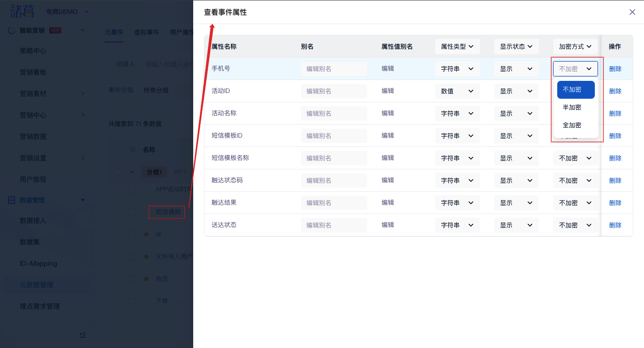
Task: Close the 查看事件属性 panel
Action: (x=632, y=12)
